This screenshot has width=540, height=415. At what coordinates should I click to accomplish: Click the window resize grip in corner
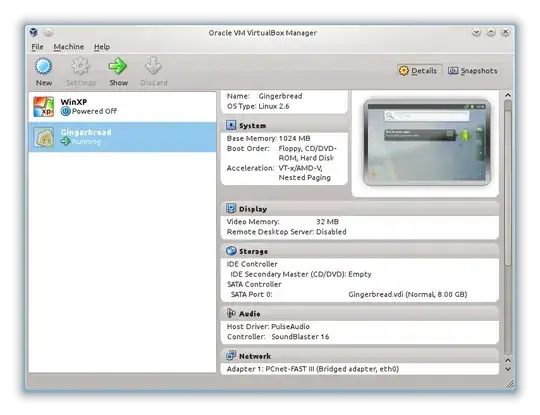pyautogui.click(x=510, y=384)
